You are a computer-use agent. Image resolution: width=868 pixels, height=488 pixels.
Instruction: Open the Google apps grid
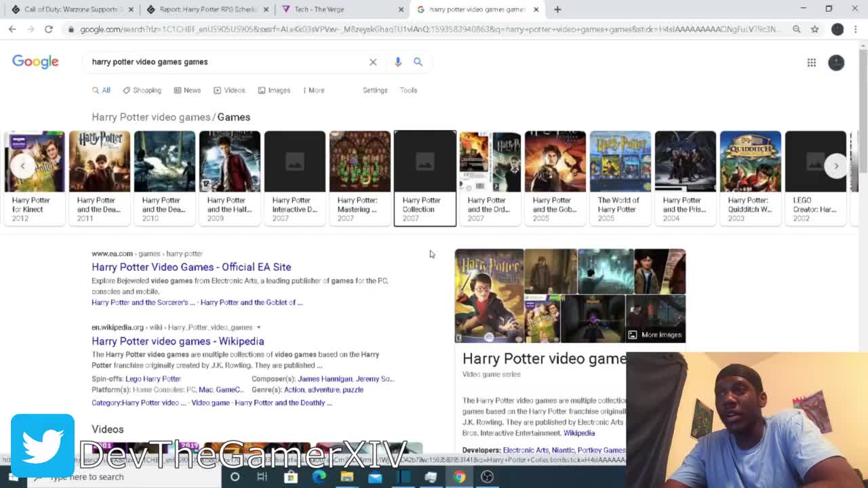(811, 62)
